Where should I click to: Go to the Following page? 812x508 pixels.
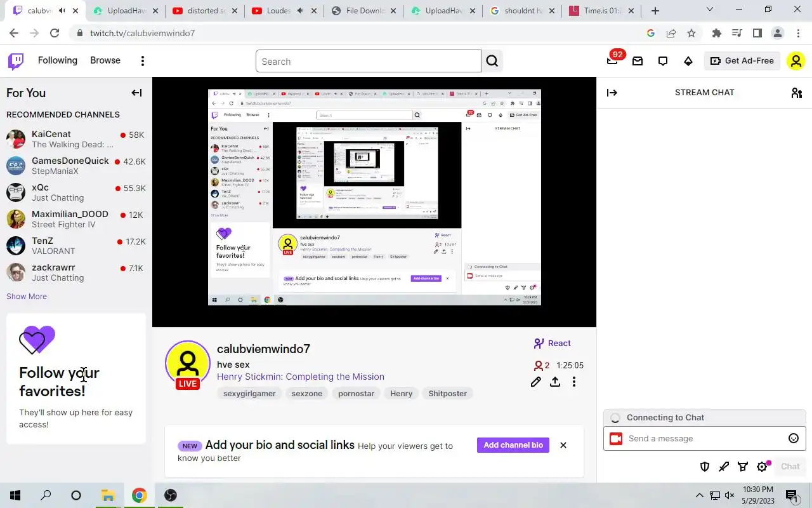coord(58,60)
